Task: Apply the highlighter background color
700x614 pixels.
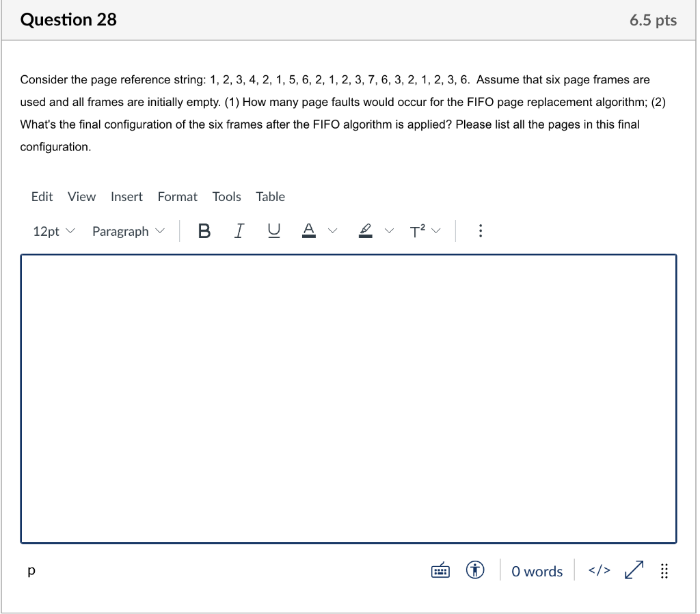Action: click(x=365, y=230)
